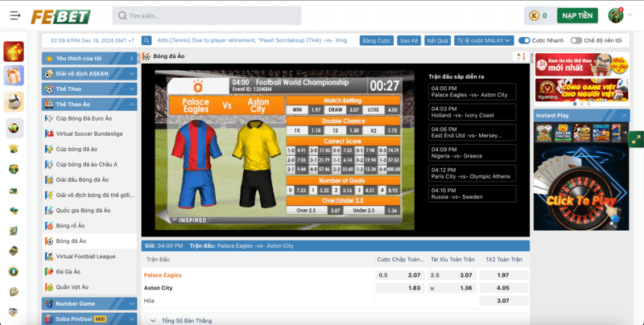
Task: Open the user avatar profile menu
Action: (x=617, y=15)
